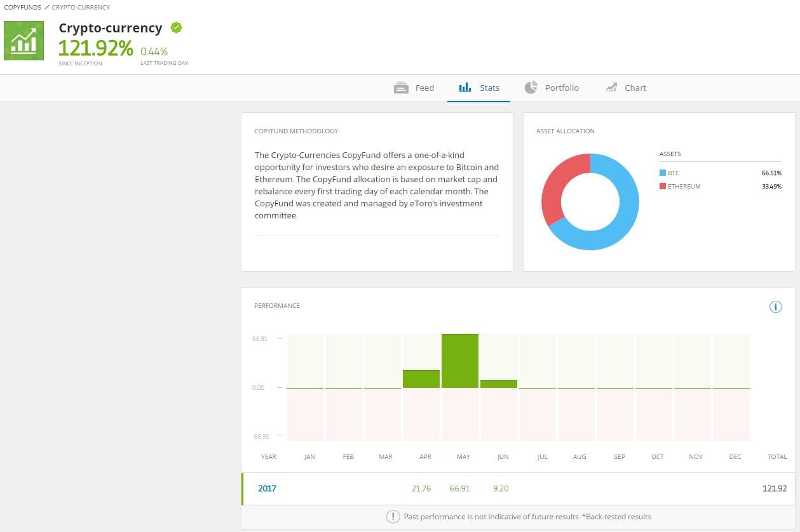
Task: Open the Feed tab
Action: tap(424, 88)
